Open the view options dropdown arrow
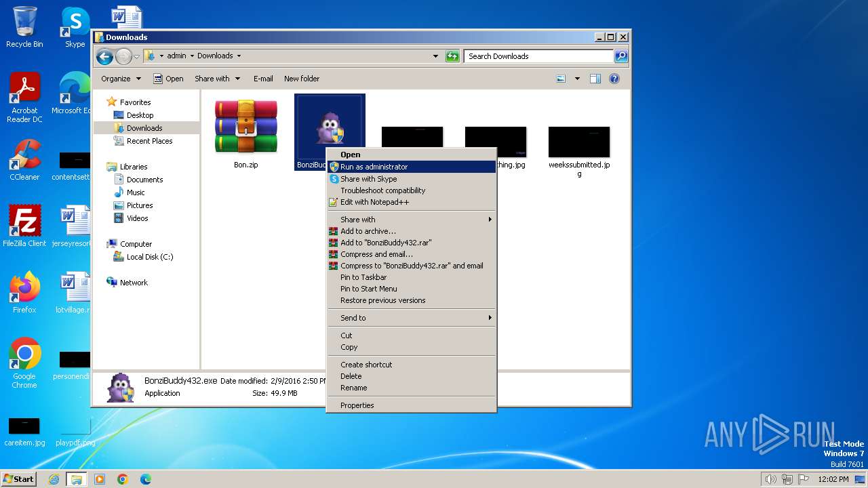The width and height of the screenshot is (868, 488). click(577, 79)
